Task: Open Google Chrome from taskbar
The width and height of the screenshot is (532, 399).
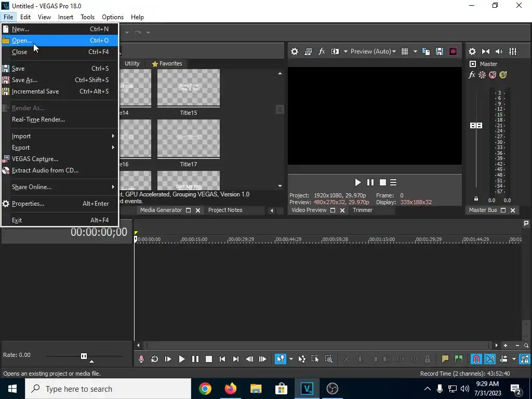Action: (x=205, y=389)
